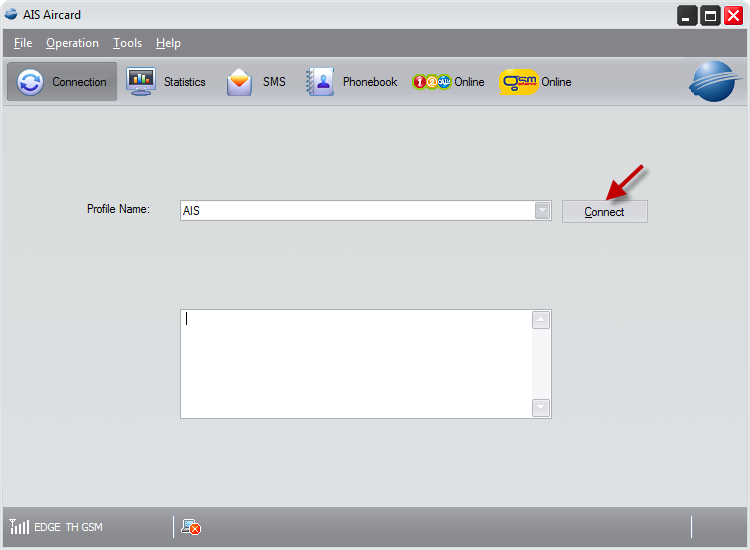Open the Statistics monitor icon
Screen dimensions: 750x550
141,81
